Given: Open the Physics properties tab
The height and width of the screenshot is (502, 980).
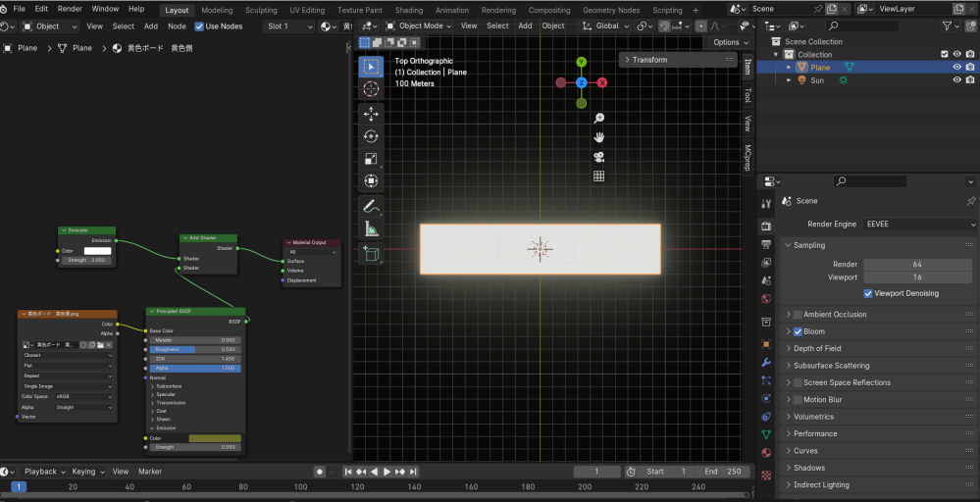Looking at the screenshot, I should (766, 398).
